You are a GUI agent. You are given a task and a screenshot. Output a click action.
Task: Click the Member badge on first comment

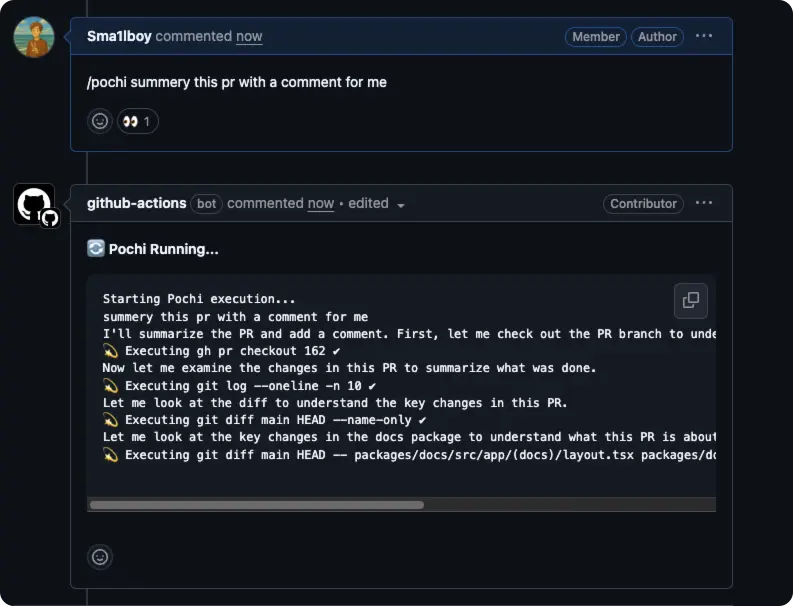coord(595,36)
